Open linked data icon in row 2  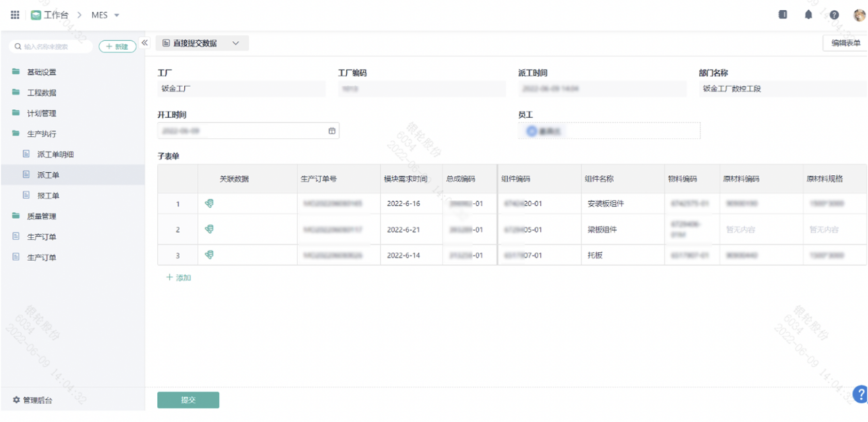209,229
